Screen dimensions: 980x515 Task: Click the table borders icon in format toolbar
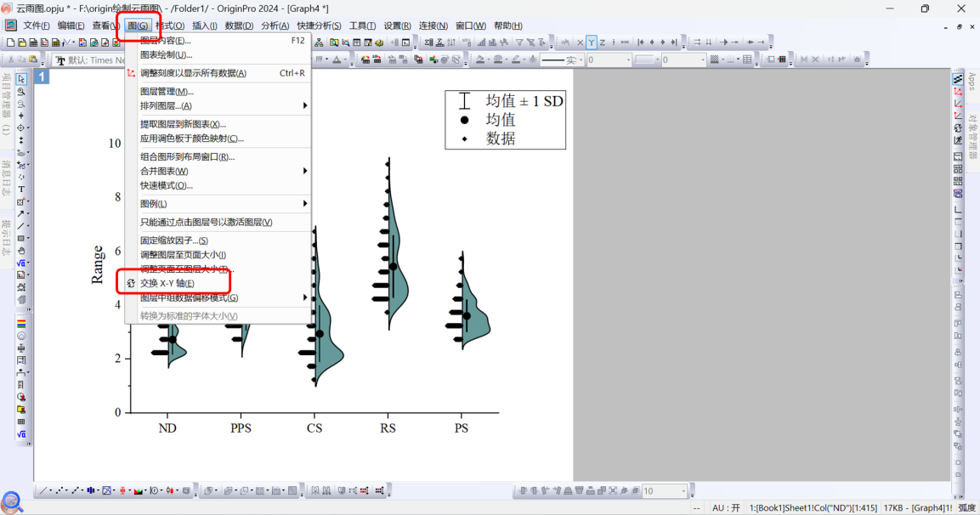click(747, 59)
